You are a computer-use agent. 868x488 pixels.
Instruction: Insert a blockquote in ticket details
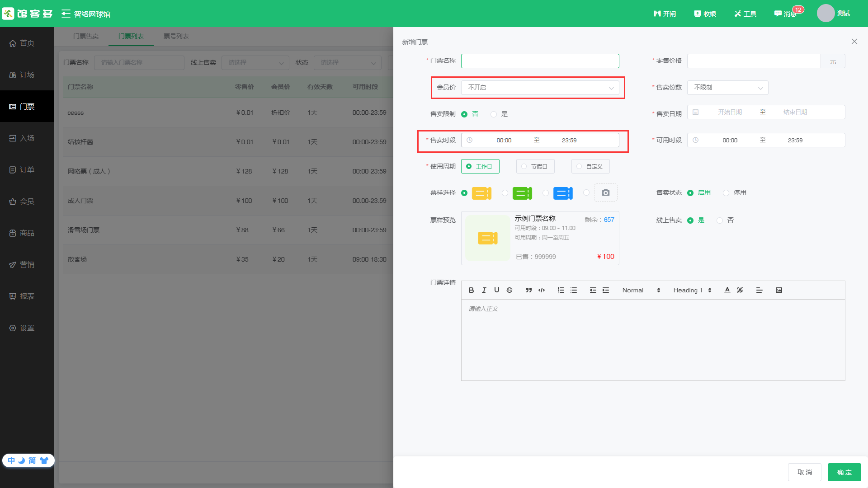[528, 290]
